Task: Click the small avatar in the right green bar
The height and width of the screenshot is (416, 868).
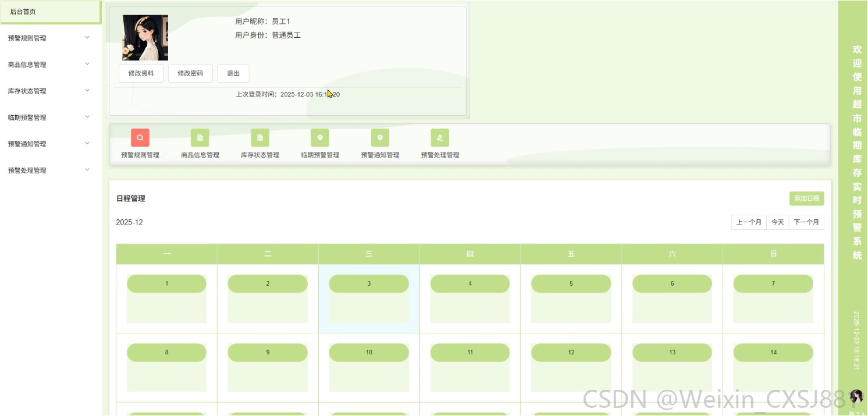Action: 856,397
